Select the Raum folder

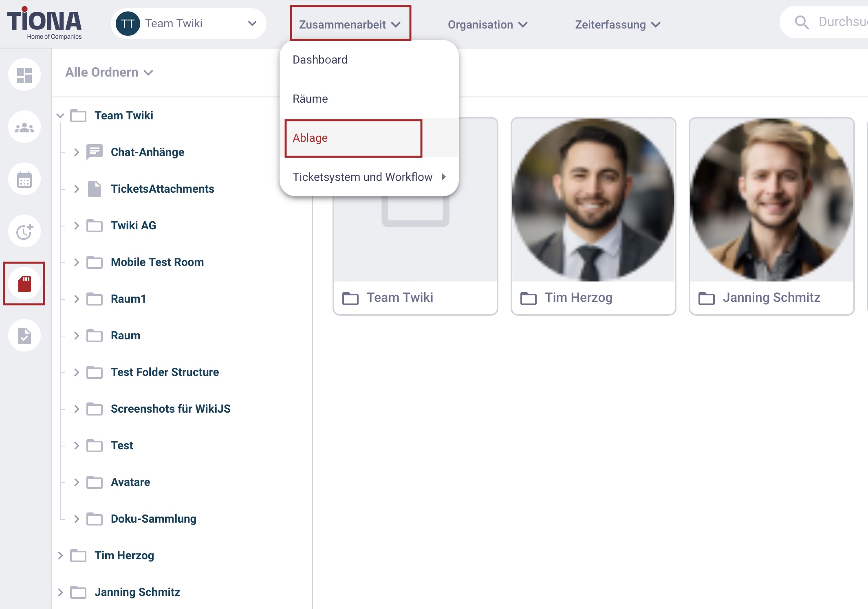[126, 336]
